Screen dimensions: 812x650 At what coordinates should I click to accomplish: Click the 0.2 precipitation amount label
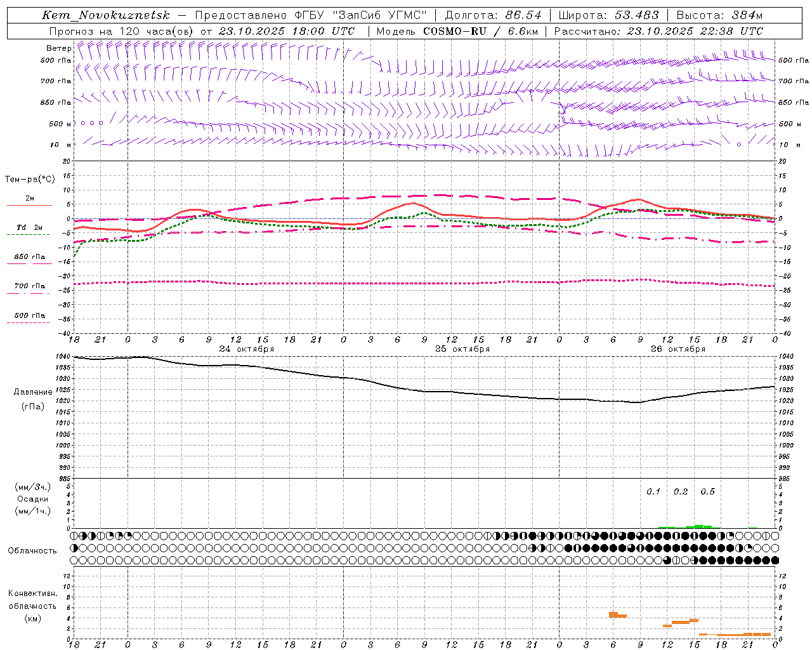click(x=681, y=491)
